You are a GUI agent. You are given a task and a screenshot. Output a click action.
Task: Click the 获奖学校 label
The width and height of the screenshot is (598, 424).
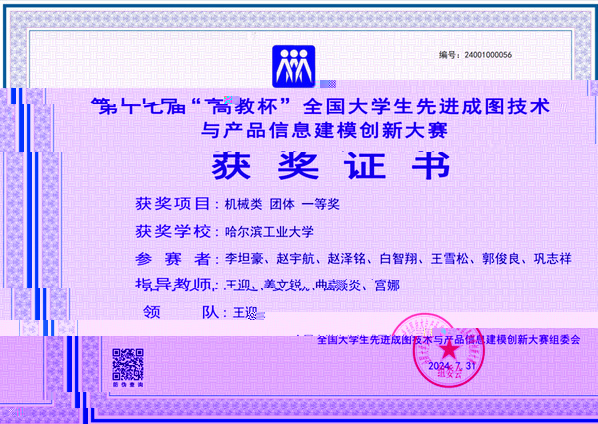coord(173,231)
